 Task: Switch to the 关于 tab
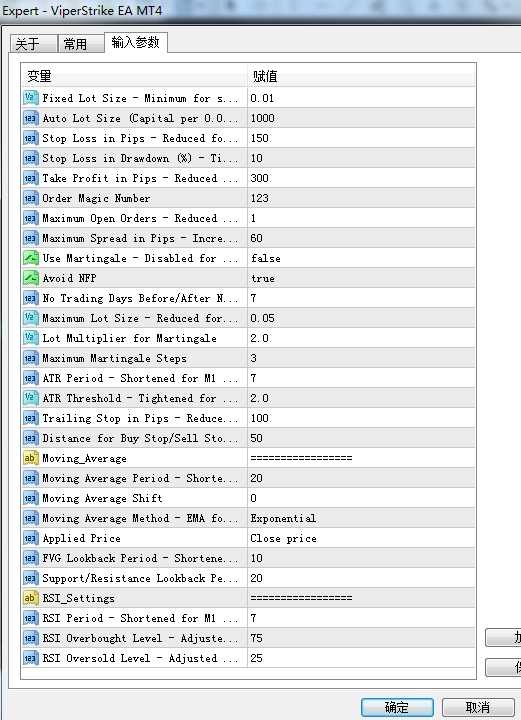tap(34, 44)
